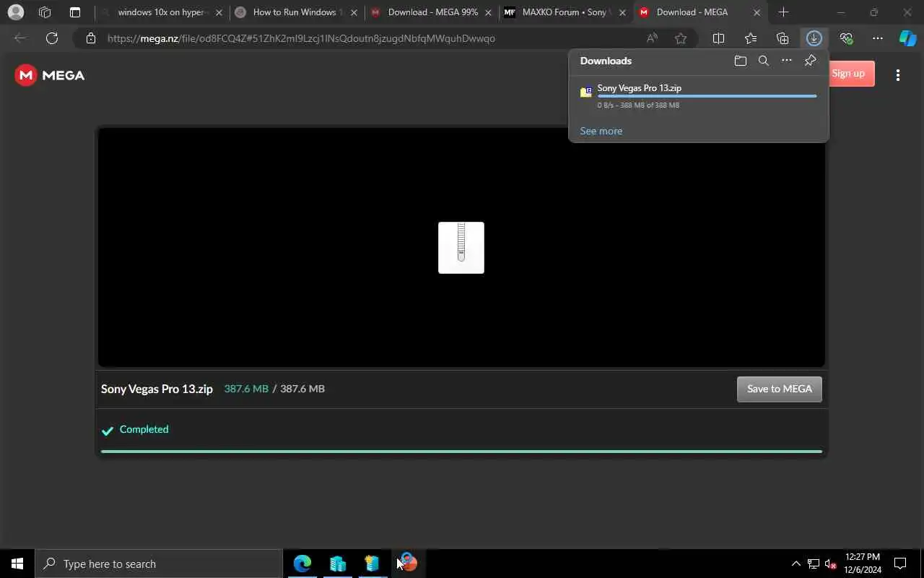Open more options in the Downloads panel

pos(787,61)
